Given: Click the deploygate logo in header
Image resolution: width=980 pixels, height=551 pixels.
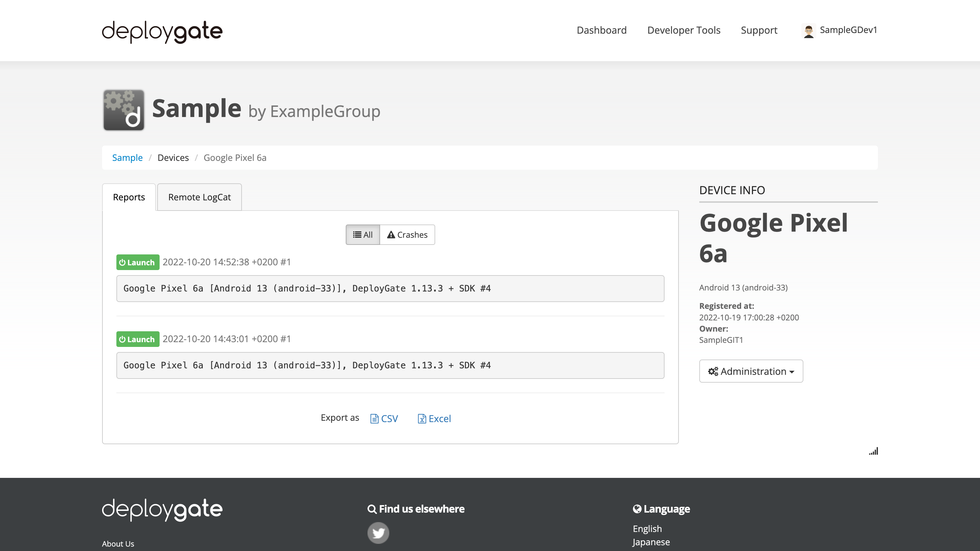Looking at the screenshot, I should pyautogui.click(x=162, y=31).
